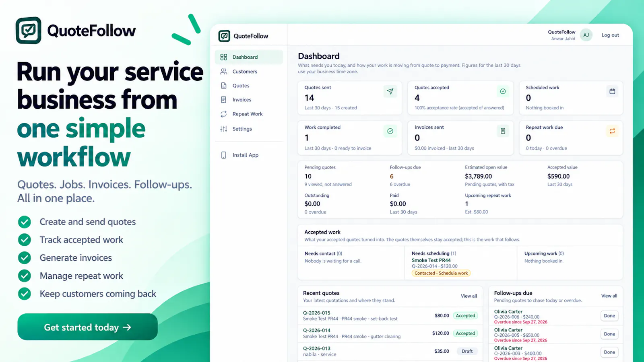Open quote Q-2026-013 row
Viewport: 644px width, 362px height.
pos(390,351)
